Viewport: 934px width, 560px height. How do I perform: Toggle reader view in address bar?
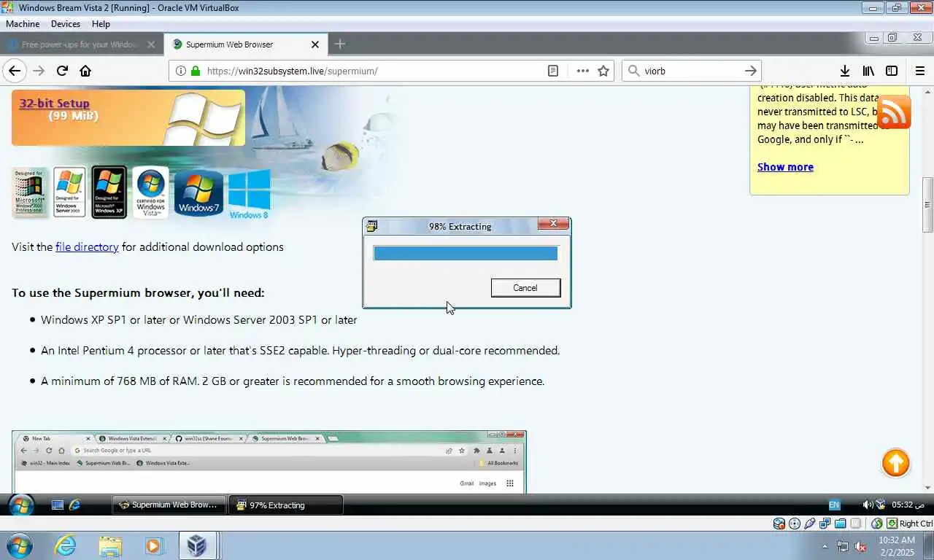[553, 71]
